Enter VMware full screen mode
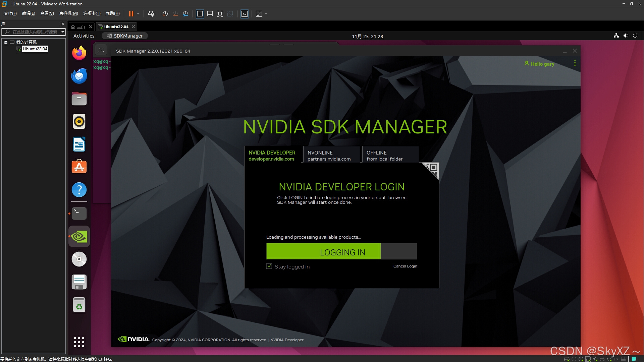Screen dimensions: 644x362 point(220,14)
